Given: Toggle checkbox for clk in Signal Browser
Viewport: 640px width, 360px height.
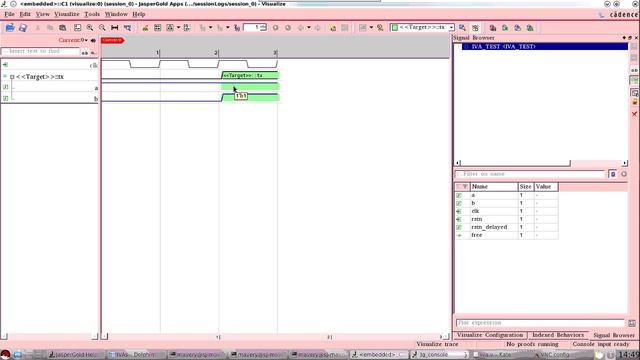Looking at the screenshot, I should click(459, 211).
